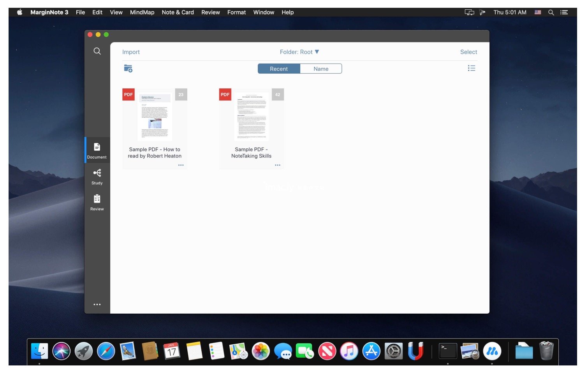Switch to list view layout icon
The width and height of the screenshot is (588, 374).
click(471, 69)
